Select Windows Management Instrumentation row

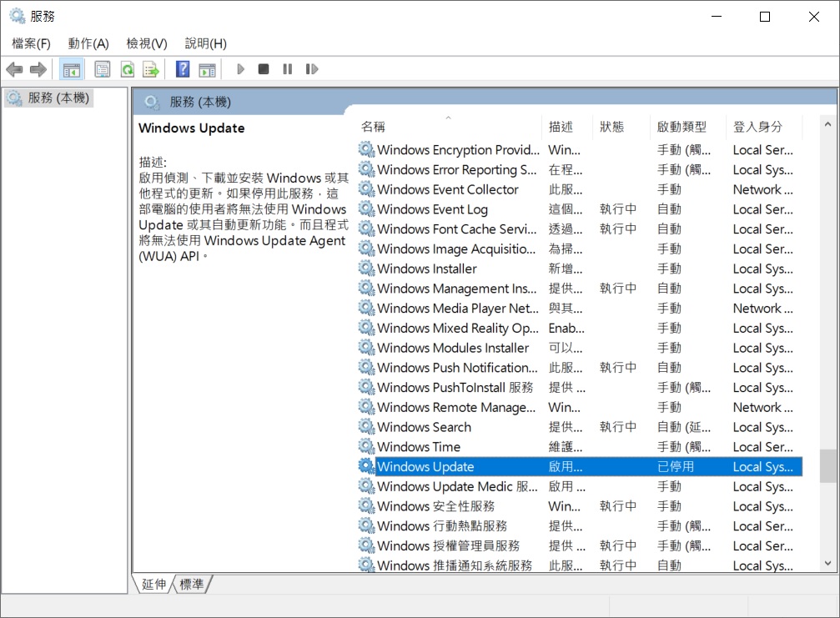[x=581, y=288]
